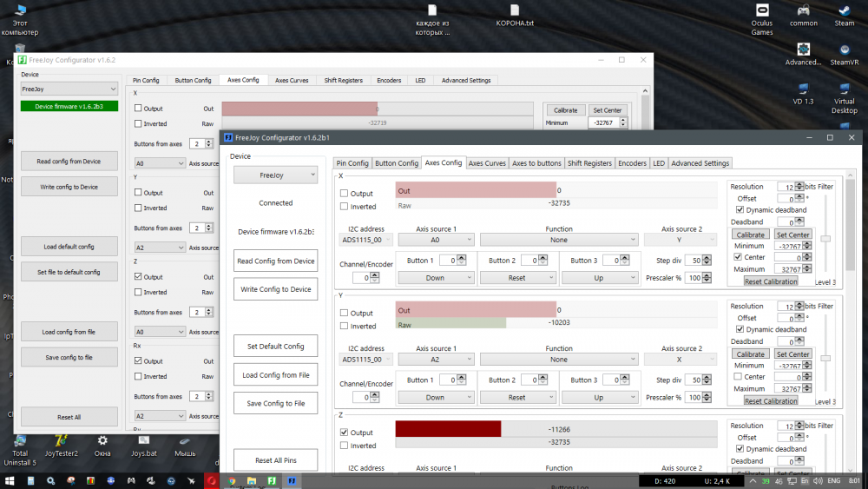Adjust the X axis Filter level slider
Viewport: 868px width, 489px height.
(825, 239)
